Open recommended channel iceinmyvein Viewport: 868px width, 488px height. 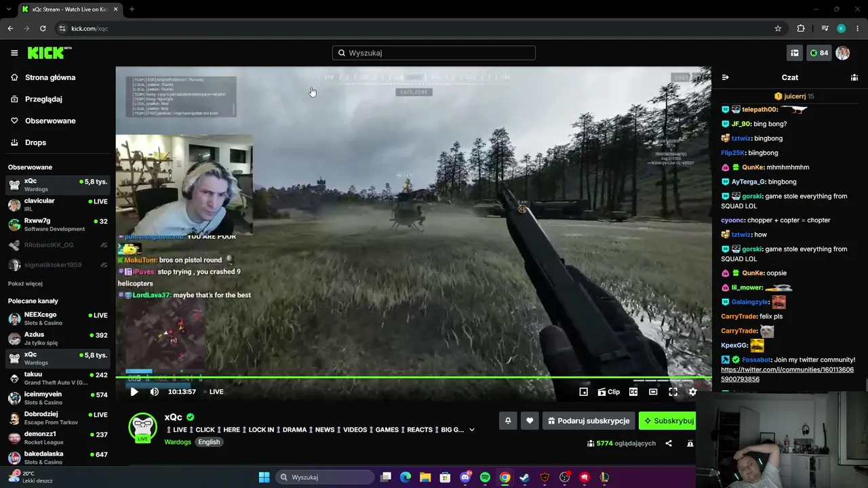[x=58, y=398]
